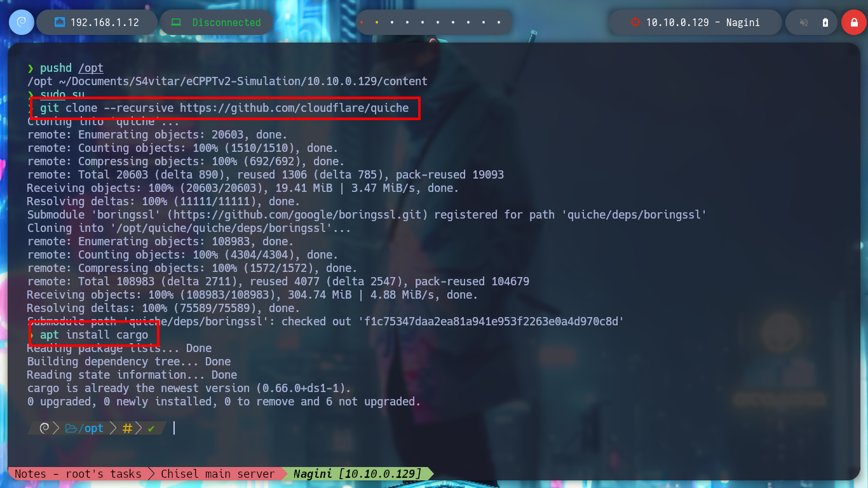Screen dimensions: 868x488
Task: Switch to Chisel main server tab
Action: (217, 474)
